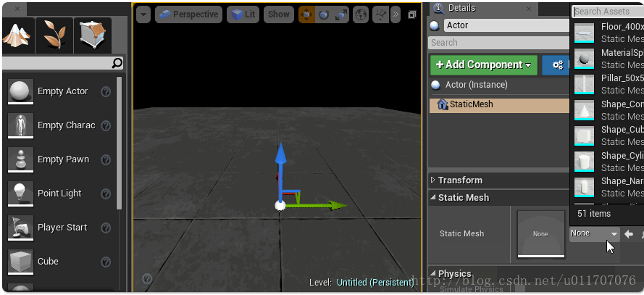Screen dimensions: 644x295
Task: Click the Add Component button
Action: point(484,65)
